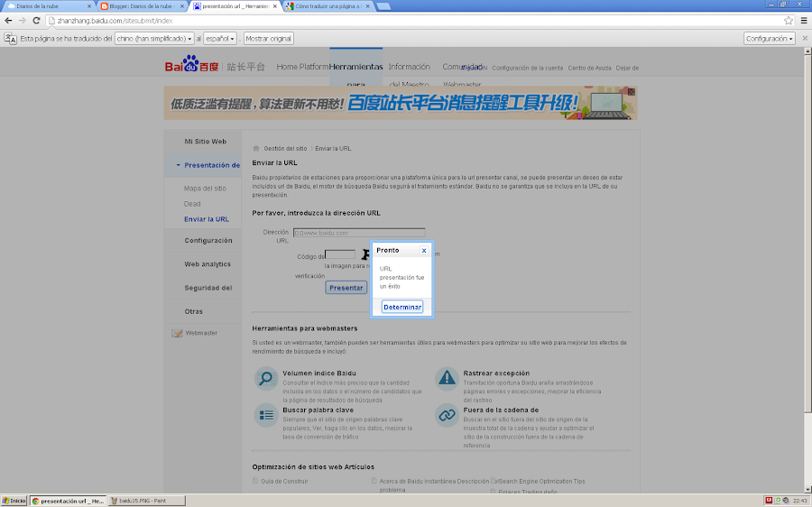The height and width of the screenshot is (507, 812).
Task: Open the Home Platform nav item
Action: tap(302, 66)
